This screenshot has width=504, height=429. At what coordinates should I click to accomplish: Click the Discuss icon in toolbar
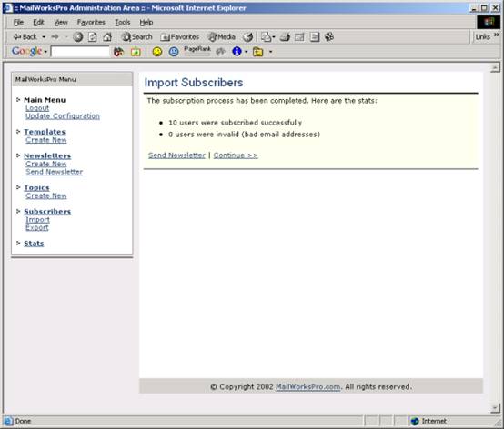315,37
